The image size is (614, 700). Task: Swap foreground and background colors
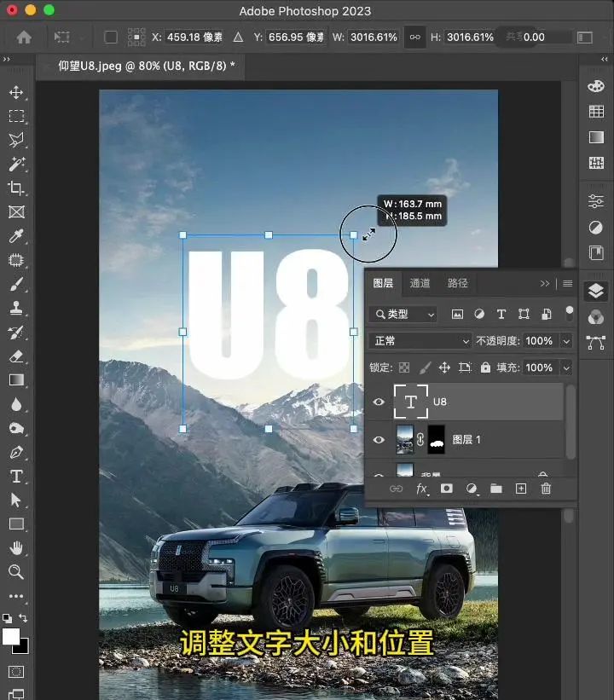(x=23, y=618)
